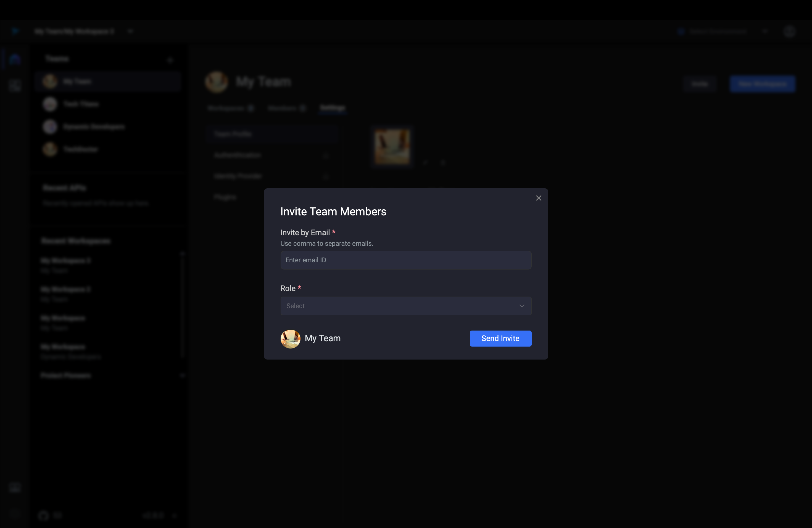Expand the Teams panel close button
The image size is (812, 528).
click(169, 59)
